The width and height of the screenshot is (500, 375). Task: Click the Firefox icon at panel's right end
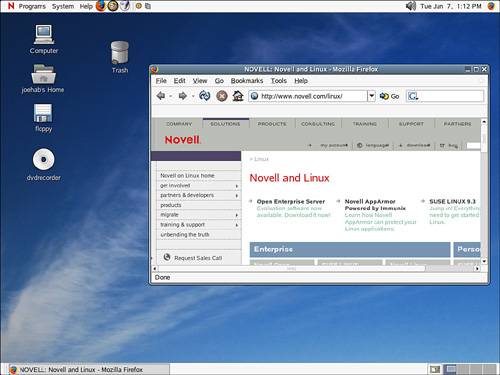(491, 6)
